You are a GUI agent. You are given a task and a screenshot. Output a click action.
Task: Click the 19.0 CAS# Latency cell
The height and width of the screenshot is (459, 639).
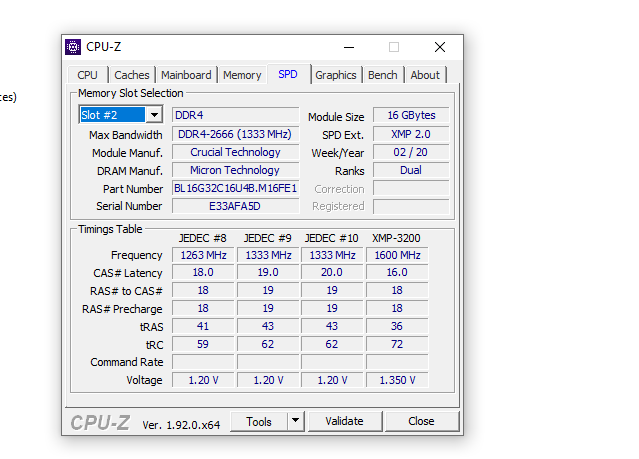coord(268,272)
